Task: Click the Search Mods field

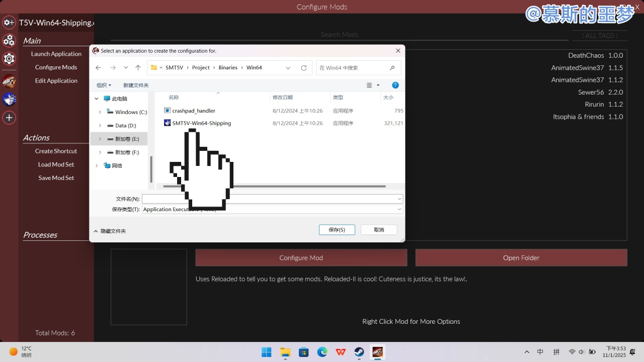Action: tap(340, 35)
